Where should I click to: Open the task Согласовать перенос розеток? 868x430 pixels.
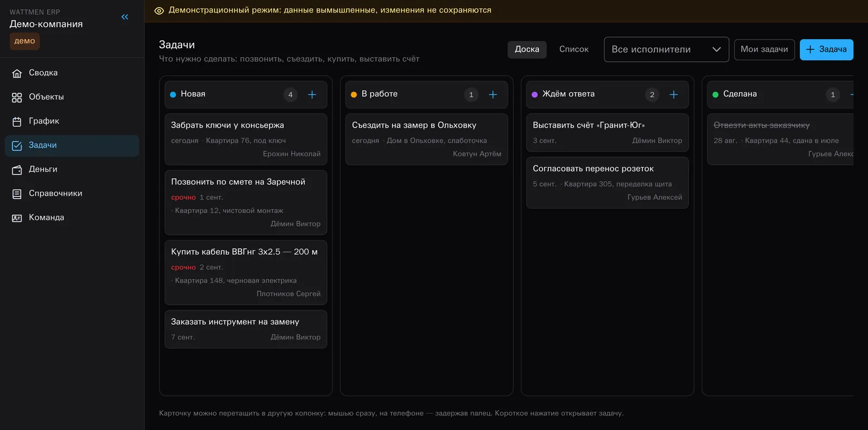click(608, 182)
